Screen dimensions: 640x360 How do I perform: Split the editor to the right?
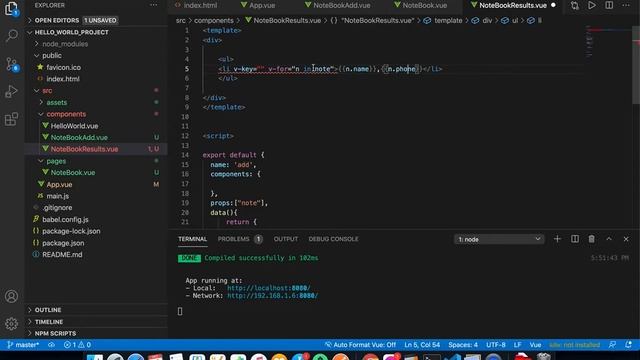609,5
